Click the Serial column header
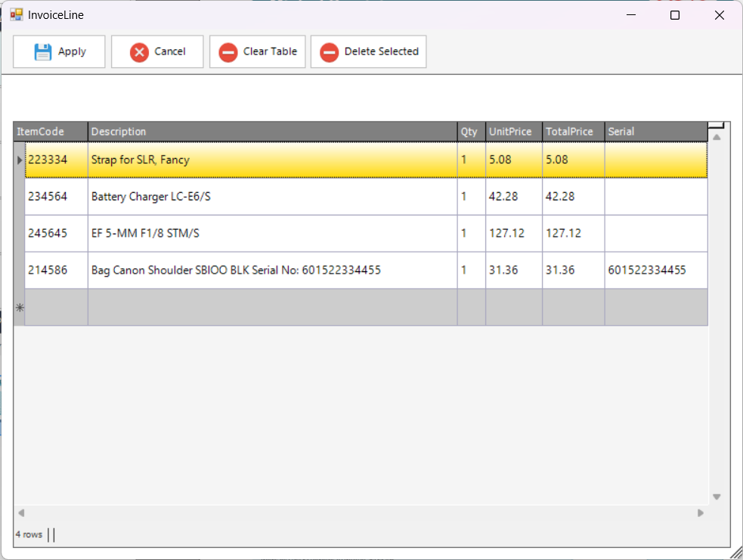The image size is (743, 560). [x=655, y=131]
